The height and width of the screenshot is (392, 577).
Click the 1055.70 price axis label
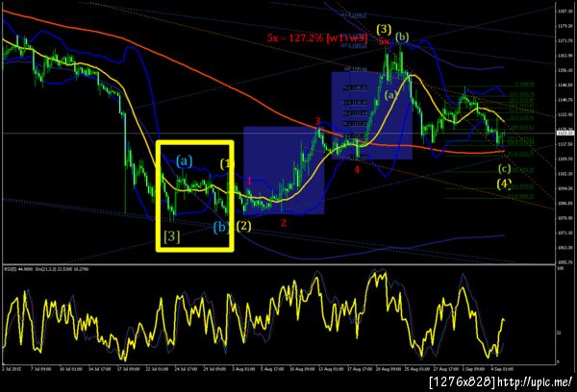point(565,262)
